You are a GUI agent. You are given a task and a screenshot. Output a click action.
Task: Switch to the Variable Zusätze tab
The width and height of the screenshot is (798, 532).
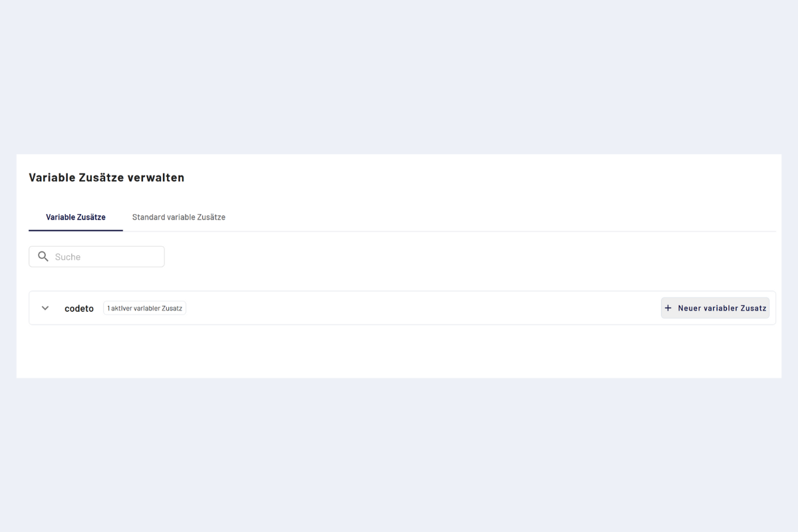click(76, 217)
